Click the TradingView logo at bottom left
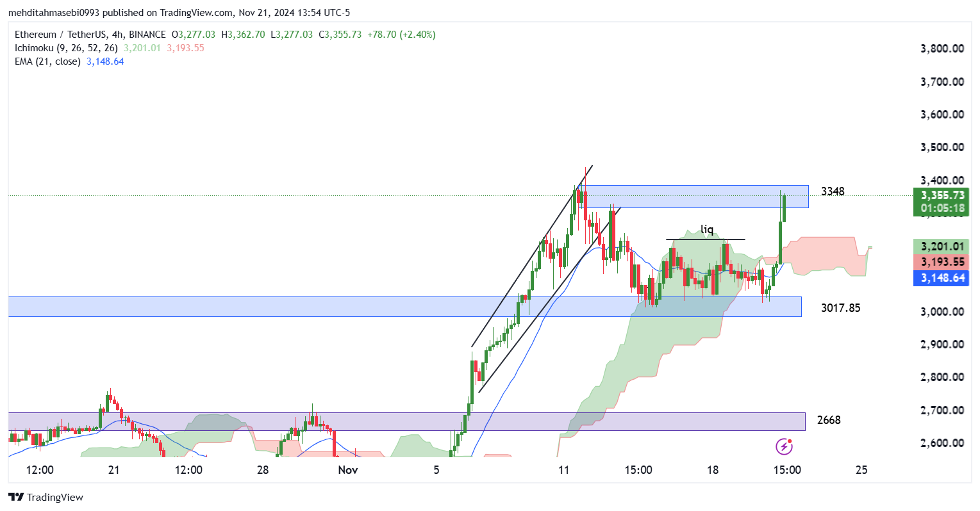The image size is (980, 511). (46, 497)
